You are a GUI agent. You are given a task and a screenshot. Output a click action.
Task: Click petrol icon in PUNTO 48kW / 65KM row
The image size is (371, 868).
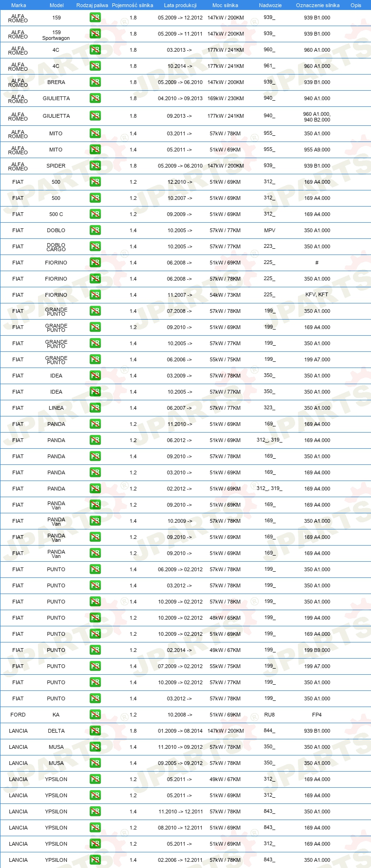coord(95,618)
